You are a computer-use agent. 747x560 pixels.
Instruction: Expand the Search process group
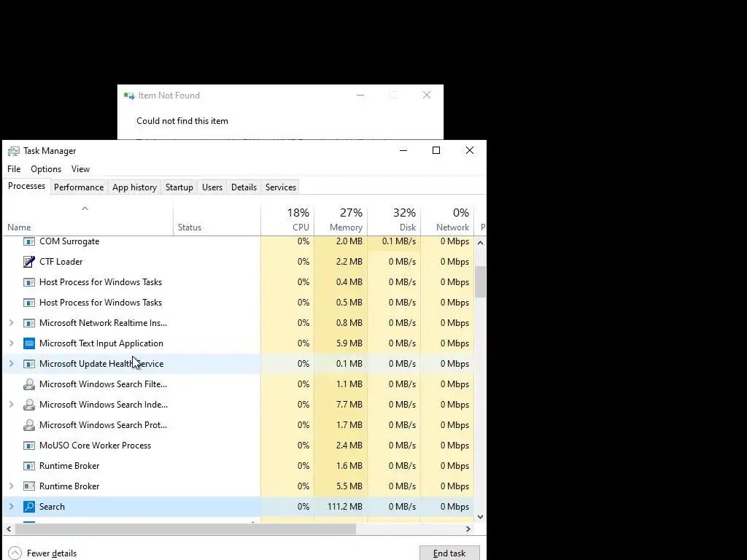tap(12, 507)
